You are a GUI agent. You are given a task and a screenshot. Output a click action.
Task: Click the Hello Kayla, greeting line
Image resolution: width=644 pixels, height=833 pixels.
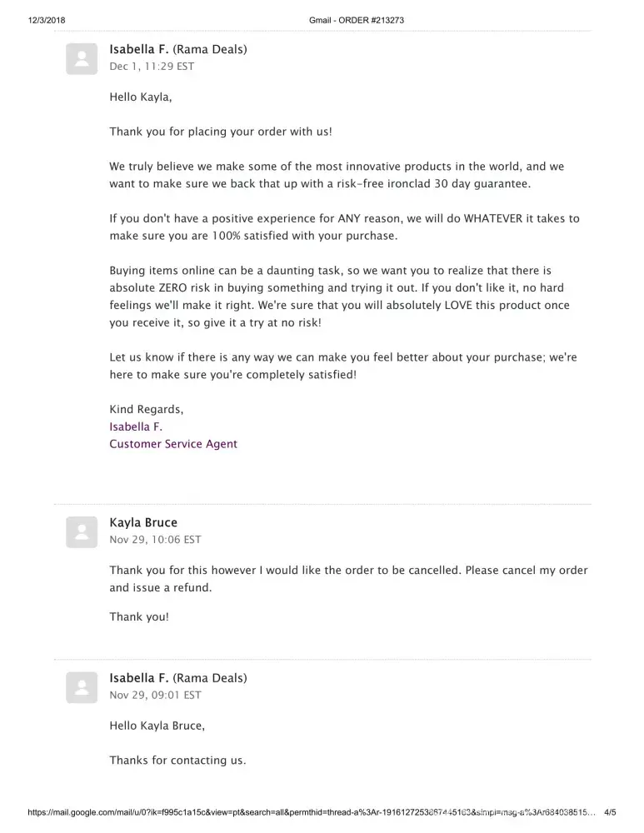tap(141, 97)
